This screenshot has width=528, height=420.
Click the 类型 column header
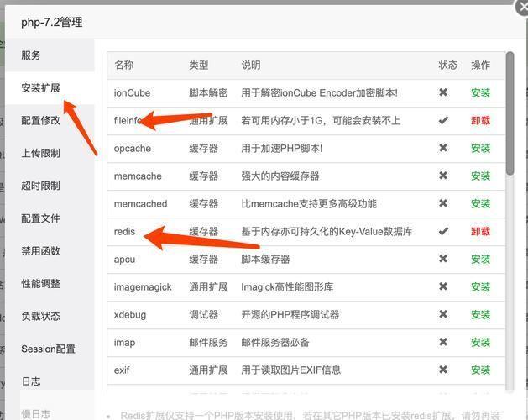(199, 65)
